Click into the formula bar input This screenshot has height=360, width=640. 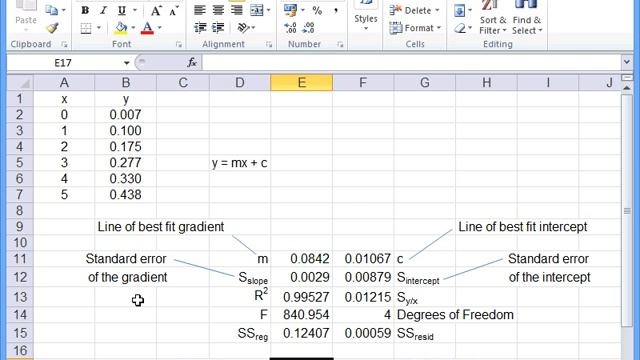[411, 62]
